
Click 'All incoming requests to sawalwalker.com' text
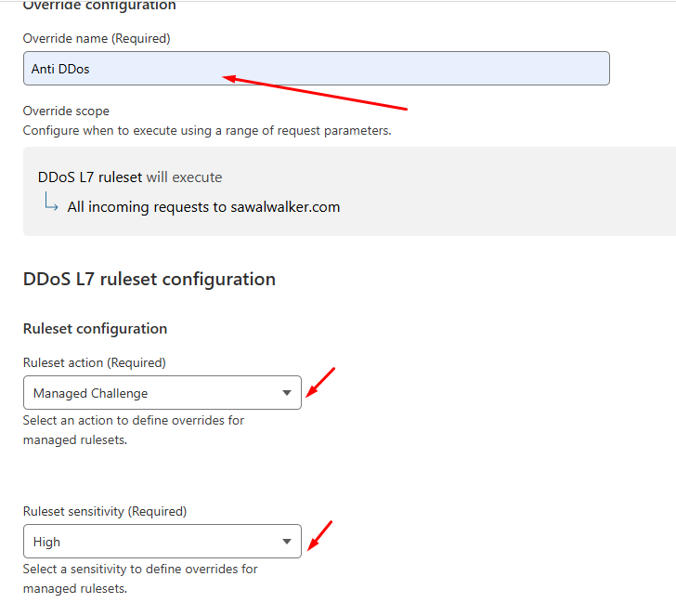click(203, 207)
